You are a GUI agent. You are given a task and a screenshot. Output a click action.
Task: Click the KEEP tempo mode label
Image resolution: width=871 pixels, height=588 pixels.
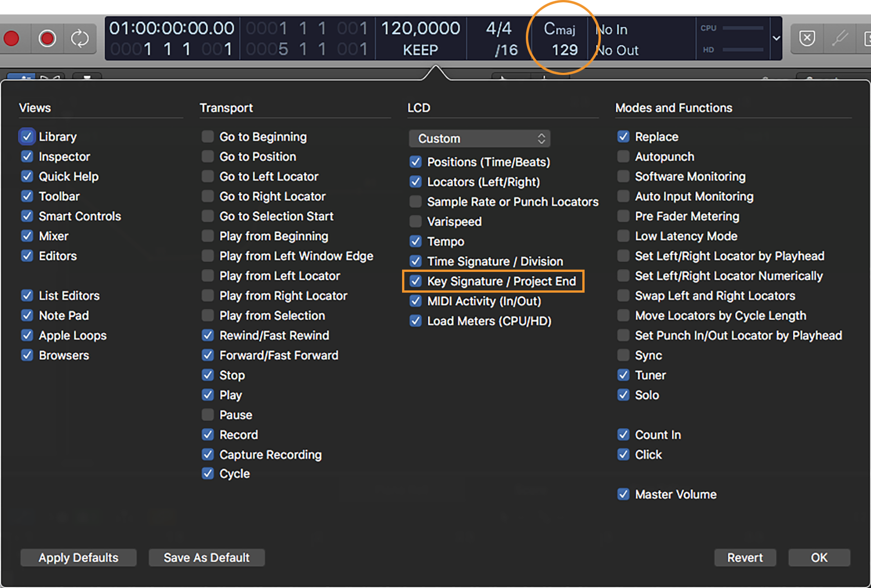click(421, 50)
